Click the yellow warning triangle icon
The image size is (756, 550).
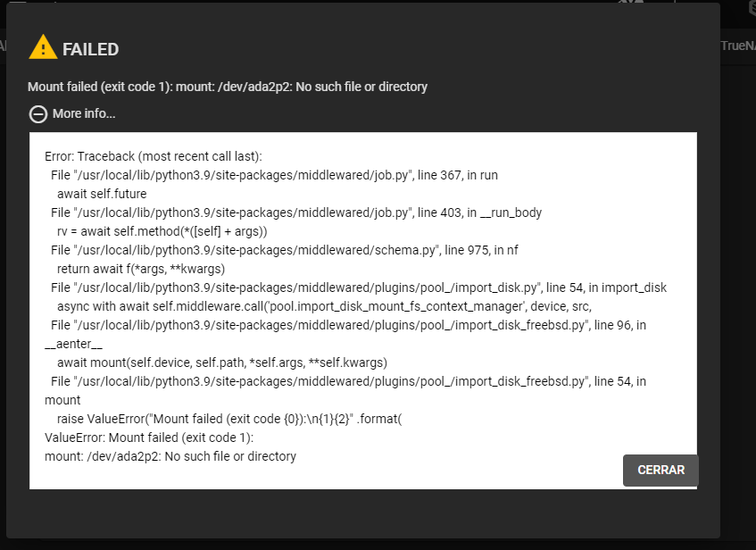click(43, 48)
